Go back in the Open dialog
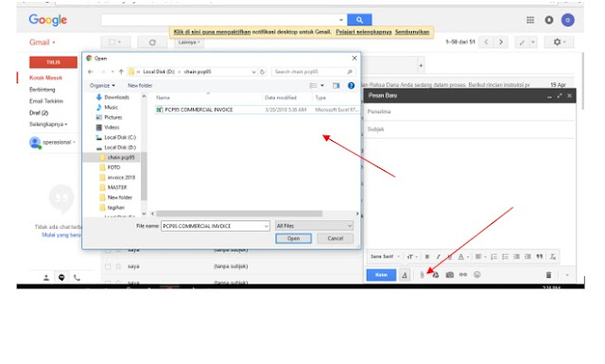Screen dimensions: 605x364 (91, 72)
